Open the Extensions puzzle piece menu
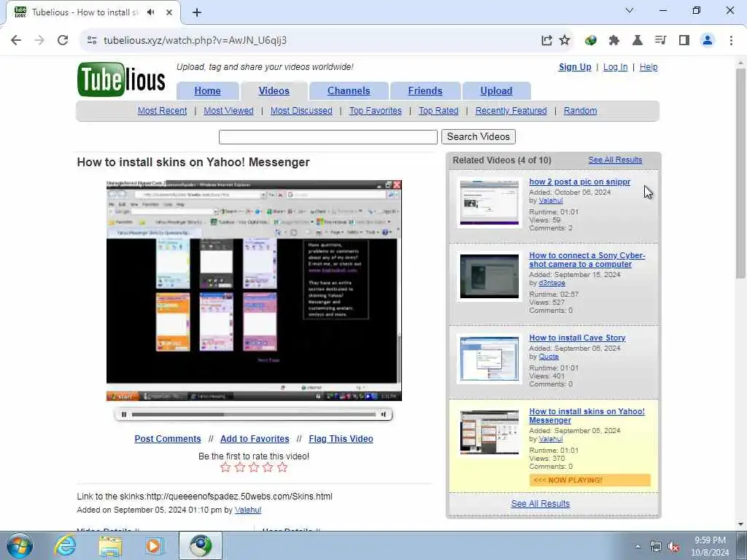This screenshot has width=747, height=560. point(614,41)
